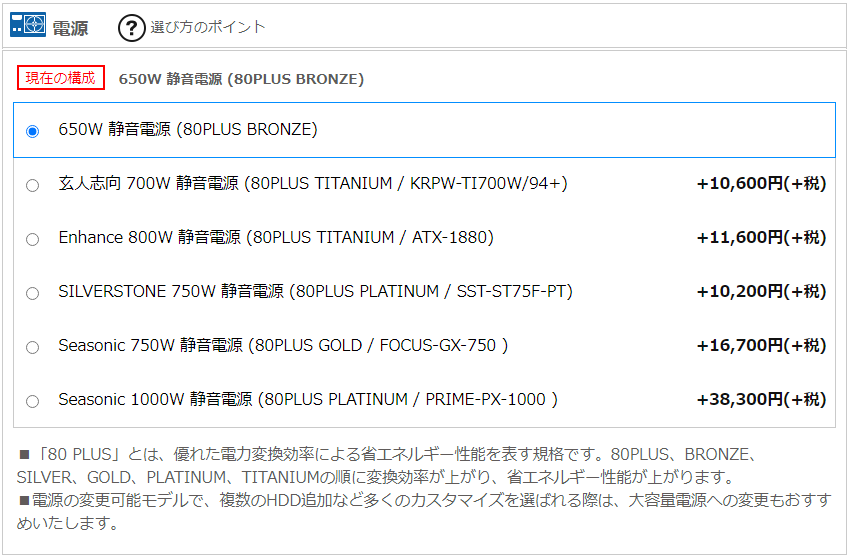Viewport: 851px width, 559px height.
Task: Choose the 玄人志向 700W TITANIUM radio button
Action: [33, 185]
